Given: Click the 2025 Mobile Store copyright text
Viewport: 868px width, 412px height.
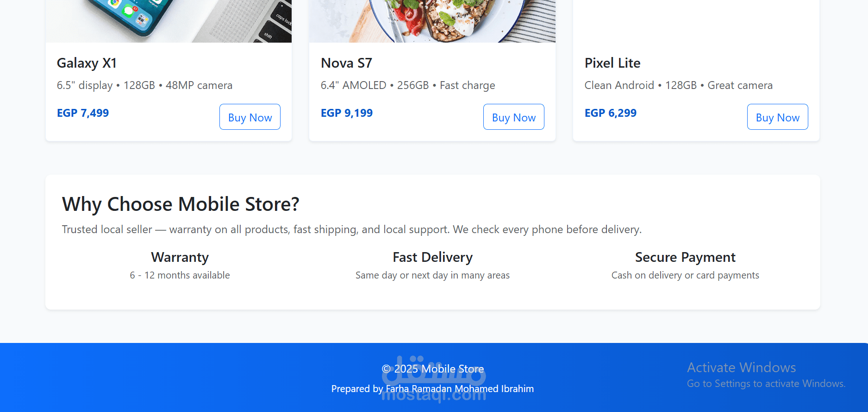Looking at the screenshot, I should click(432, 369).
